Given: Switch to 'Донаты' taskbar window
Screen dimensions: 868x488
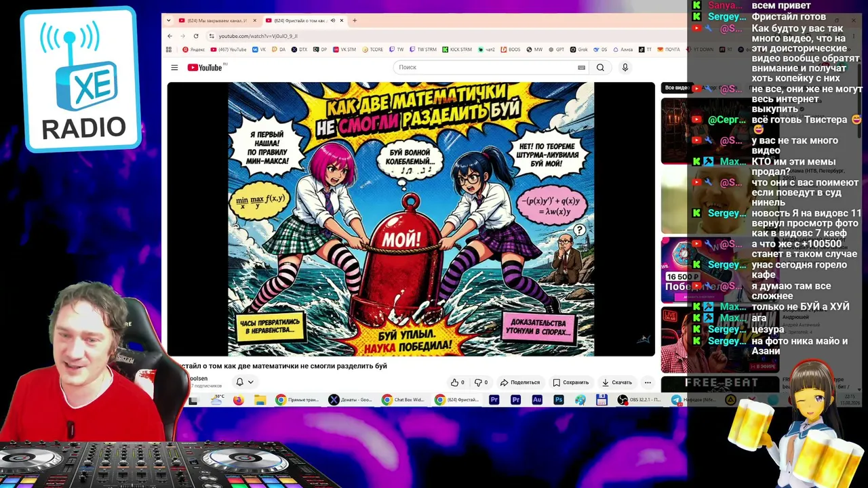Looking at the screenshot, I should (x=350, y=401).
